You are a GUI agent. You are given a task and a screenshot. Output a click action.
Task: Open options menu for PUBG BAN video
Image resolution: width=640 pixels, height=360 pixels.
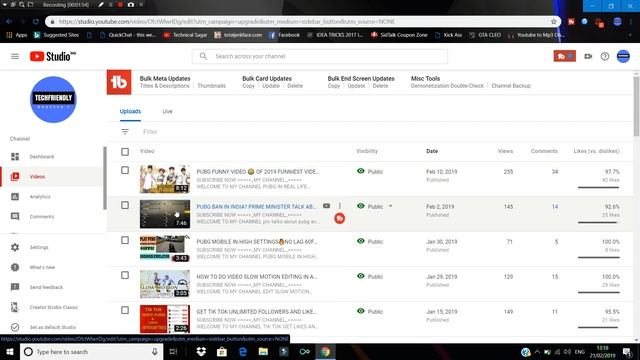(340, 206)
